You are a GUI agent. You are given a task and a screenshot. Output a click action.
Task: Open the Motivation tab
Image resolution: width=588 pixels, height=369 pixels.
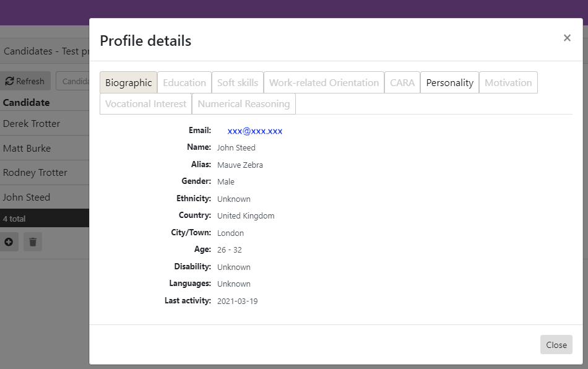coord(508,82)
